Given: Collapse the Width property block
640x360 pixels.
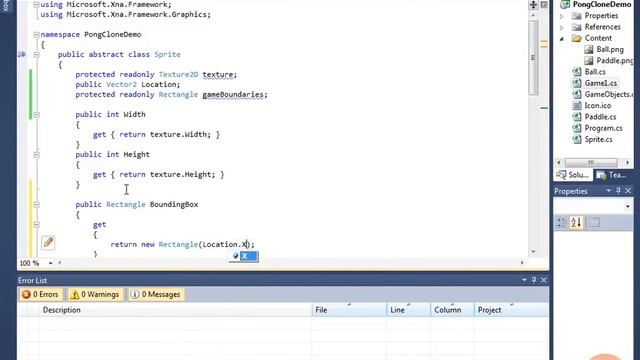Looking at the screenshot, I should click(x=36, y=115).
